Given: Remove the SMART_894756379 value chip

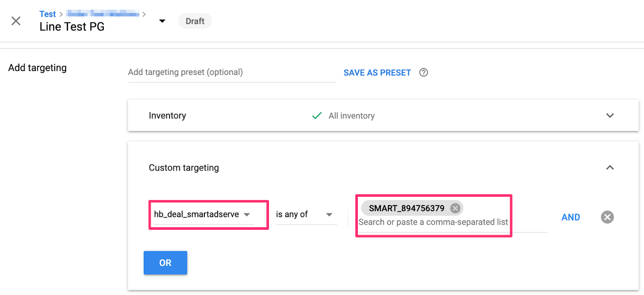Looking at the screenshot, I should pyautogui.click(x=455, y=208).
